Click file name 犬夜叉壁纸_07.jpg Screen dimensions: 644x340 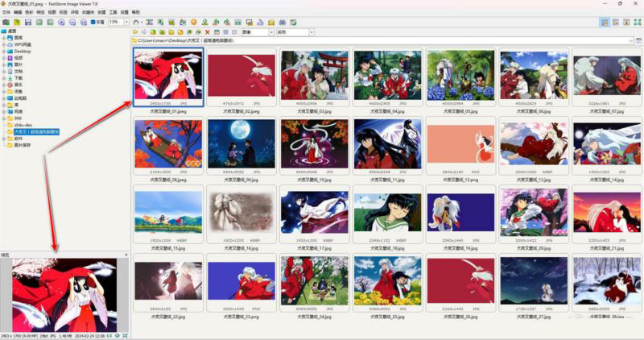607,111
